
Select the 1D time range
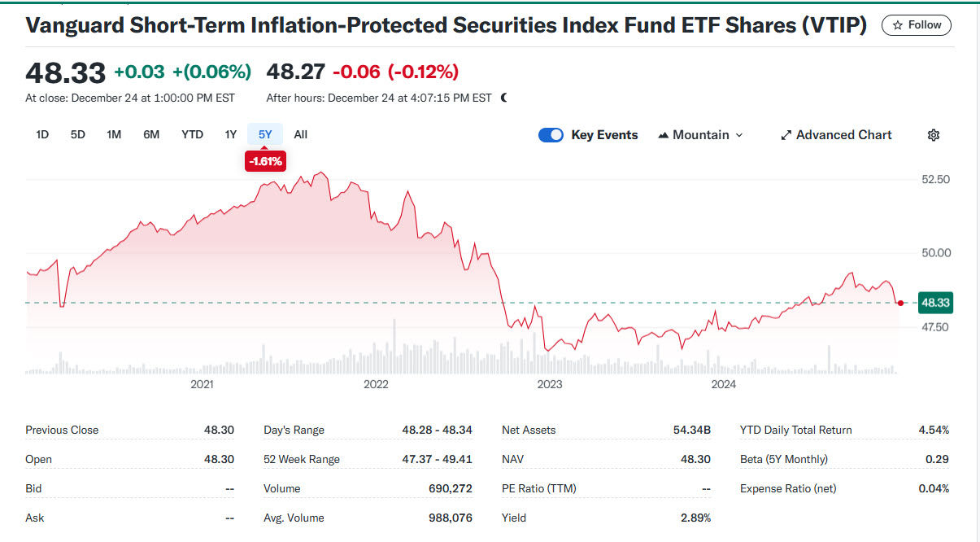[x=42, y=134]
